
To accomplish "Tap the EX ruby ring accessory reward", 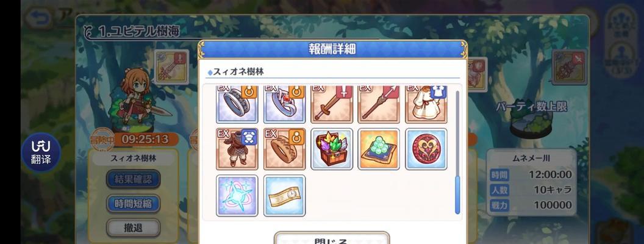I will coord(284,105).
